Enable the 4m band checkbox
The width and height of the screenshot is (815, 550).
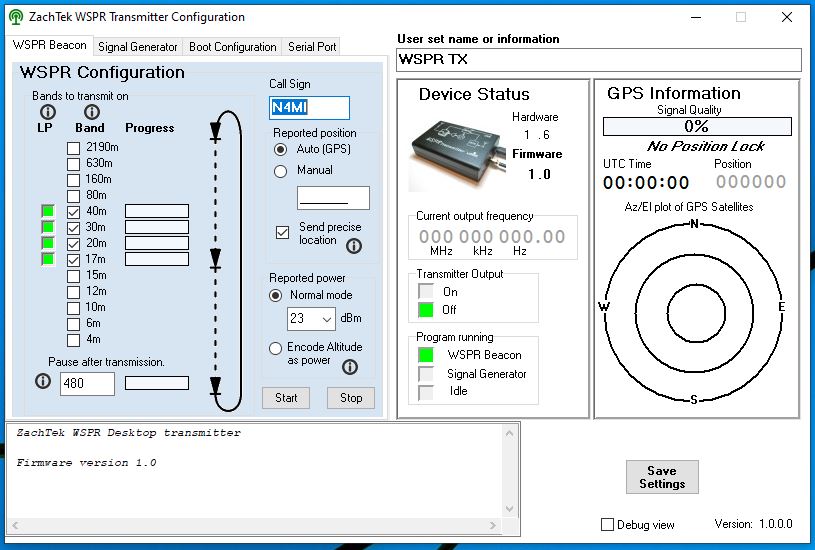(73, 341)
